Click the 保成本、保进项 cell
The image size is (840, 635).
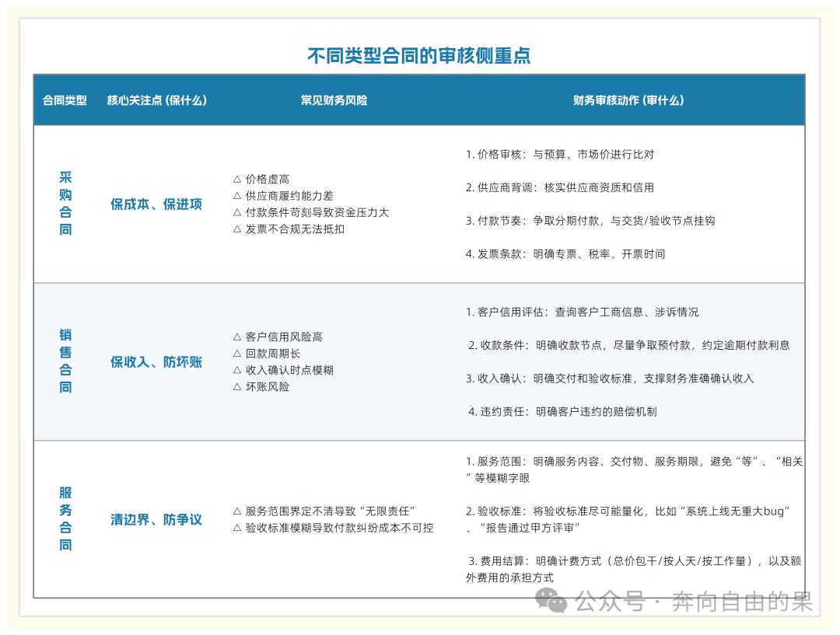156,204
